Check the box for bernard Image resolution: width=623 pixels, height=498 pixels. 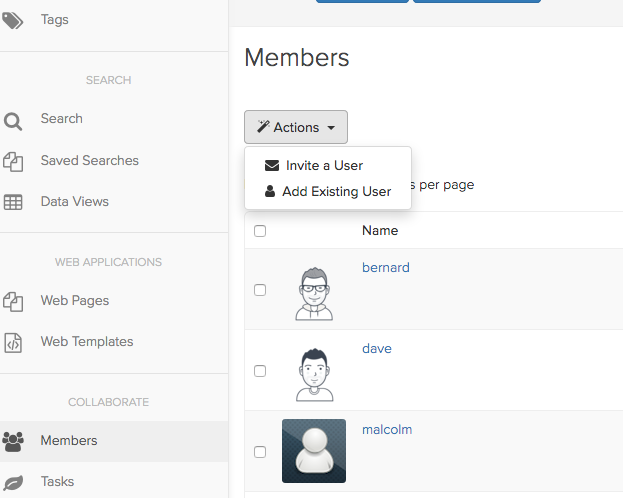pos(260,290)
